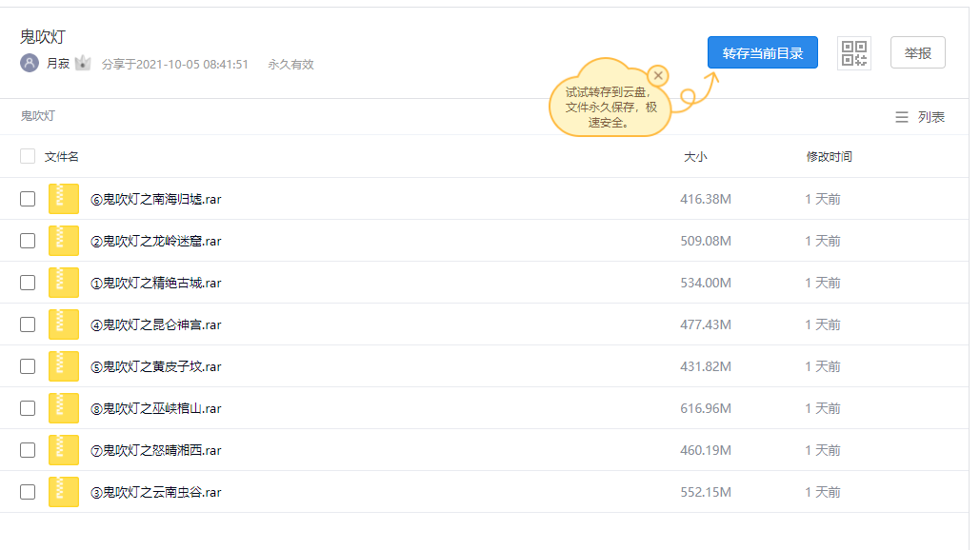
Task: Click archive icon of 鬼吹灯之精绝古城
Action: 64,283
